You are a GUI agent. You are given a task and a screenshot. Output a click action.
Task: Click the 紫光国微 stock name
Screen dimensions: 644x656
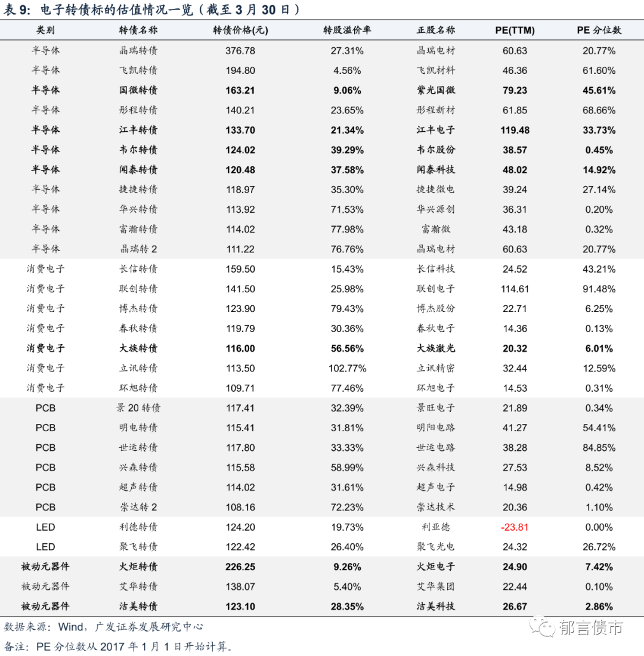(436, 90)
